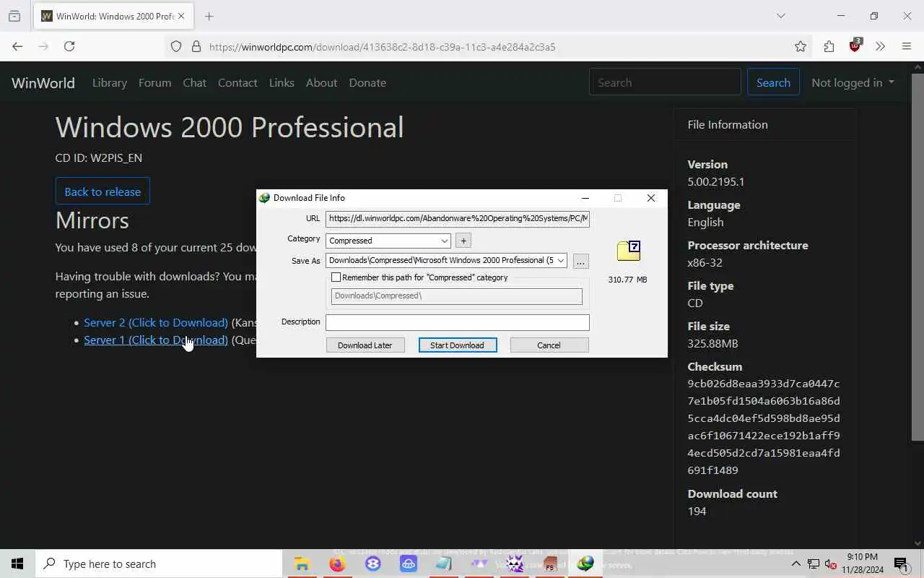Screen dimensions: 924x578
Task: Click the tracking protection shield icon
Action: pyautogui.click(x=176, y=46)
